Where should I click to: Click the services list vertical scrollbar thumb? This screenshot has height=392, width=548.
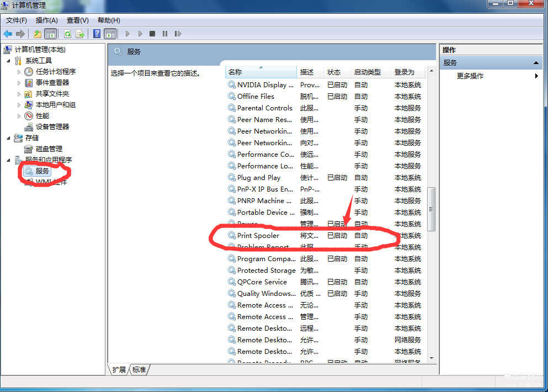point(431,209)
